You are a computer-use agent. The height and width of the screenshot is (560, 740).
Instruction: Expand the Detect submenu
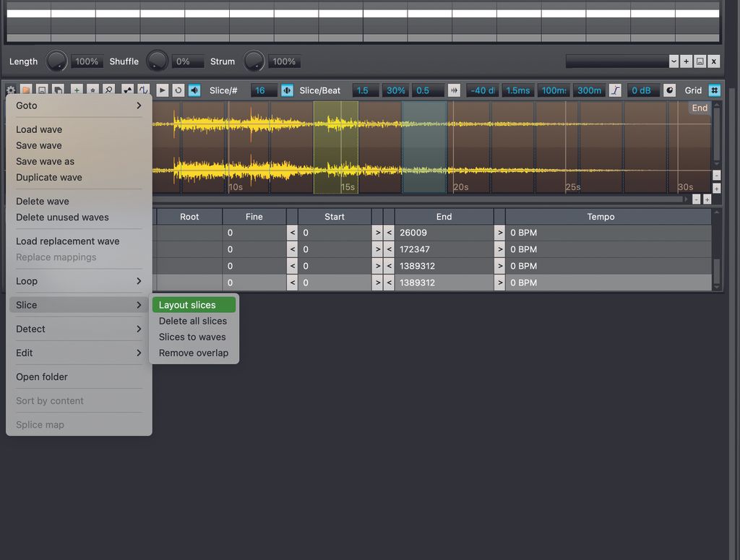(30, 329)
